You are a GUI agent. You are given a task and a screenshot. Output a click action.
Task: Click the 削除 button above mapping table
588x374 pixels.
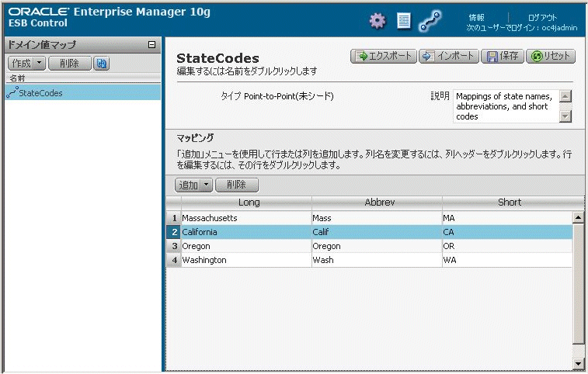tap(237, 185)
